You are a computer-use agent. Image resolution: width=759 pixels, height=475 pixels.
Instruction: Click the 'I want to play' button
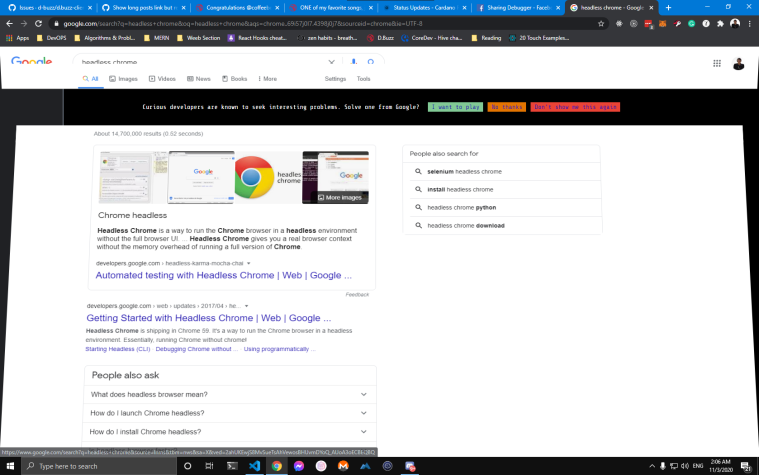[x=455, y=107]
